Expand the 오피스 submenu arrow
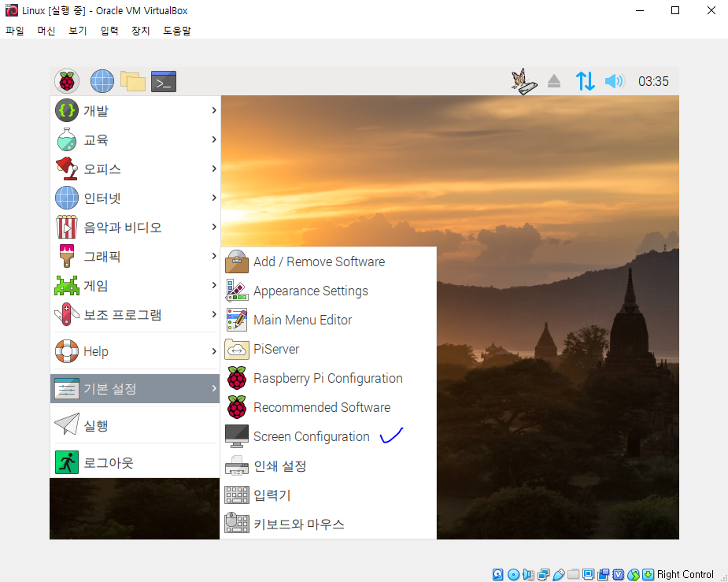 click(214, 169)
